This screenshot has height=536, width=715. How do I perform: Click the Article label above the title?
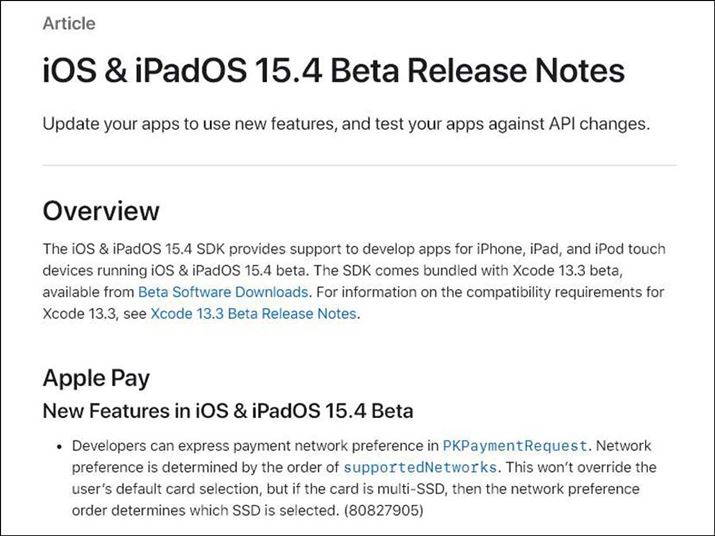68,24
